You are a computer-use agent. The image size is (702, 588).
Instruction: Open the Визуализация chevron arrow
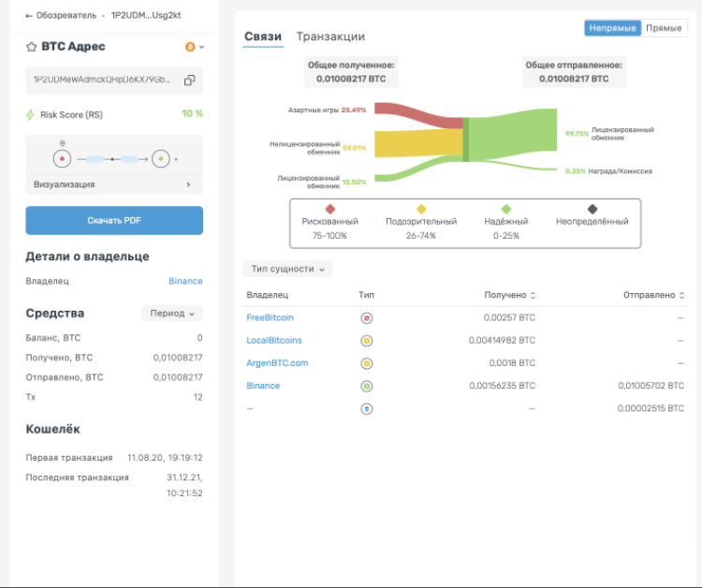(188, 184)
